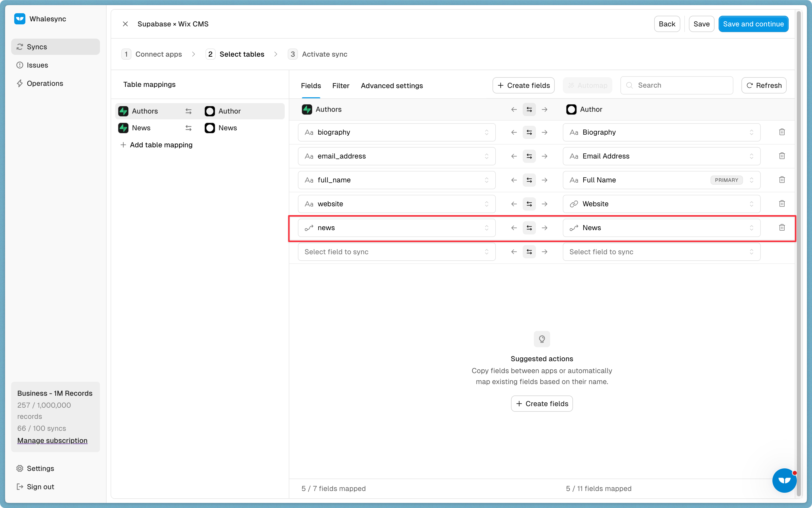The width and height of the screenshot is (812, 508).
Task: Set full_name sync direction to left arrow
Action: (514, 180)
